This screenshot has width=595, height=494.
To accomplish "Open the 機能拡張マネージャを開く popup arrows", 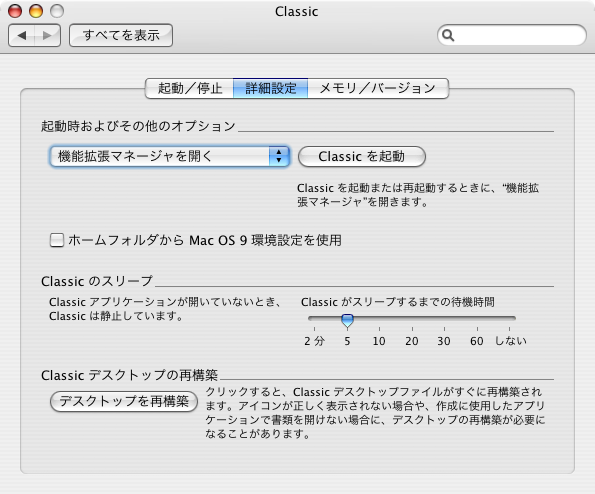I will [x=279, y=156].
